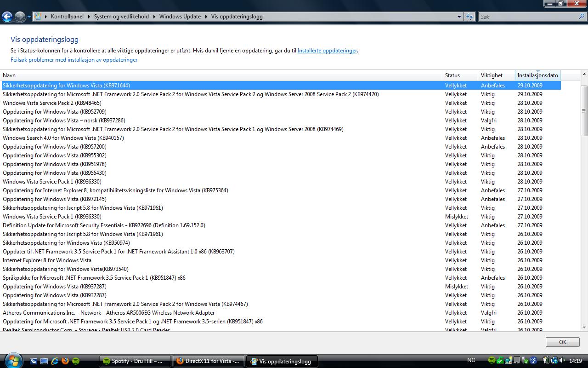
Task: Expand breadcrumb arrow after Windows Update
Action: 206,17
